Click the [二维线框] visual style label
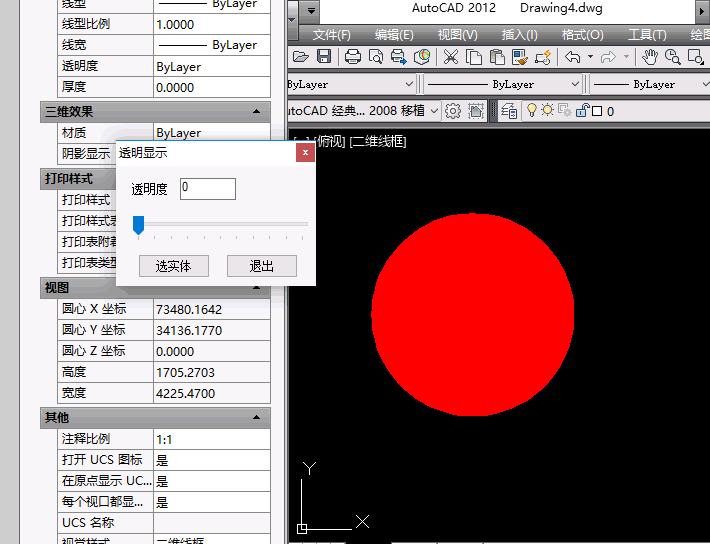Viewport: 710px width, 544px height. coord(378,142)
